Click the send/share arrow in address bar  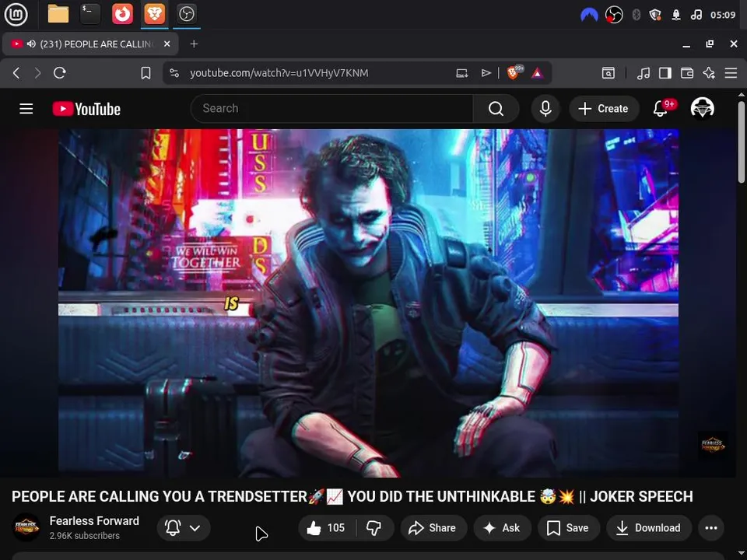point(486,73)
